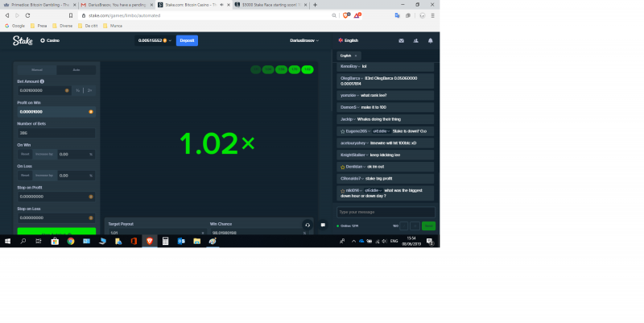The width and height of the screenshot is (644, 323).
Task: Open the live support headset icon
Action: [x=308, y=225]
